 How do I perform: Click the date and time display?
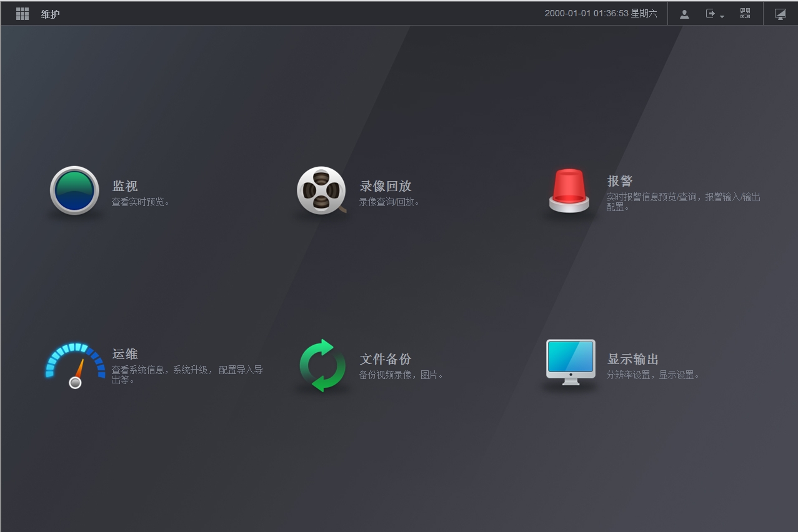(601, 14)
